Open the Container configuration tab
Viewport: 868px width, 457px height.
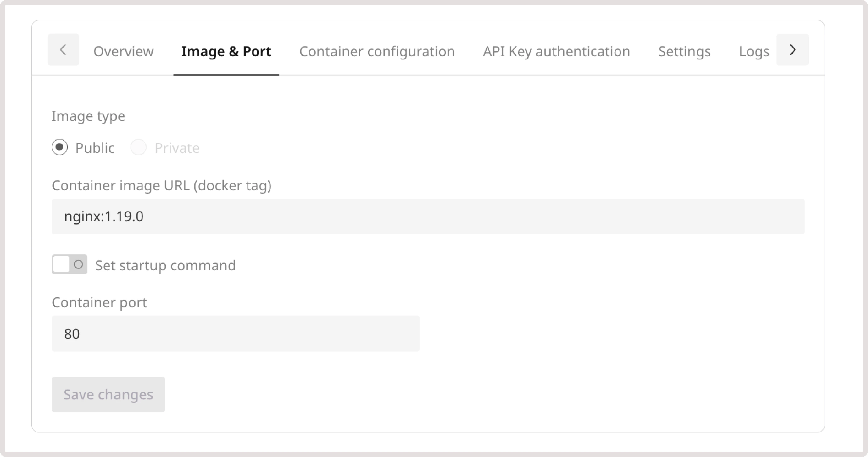[x=377, y=51]
